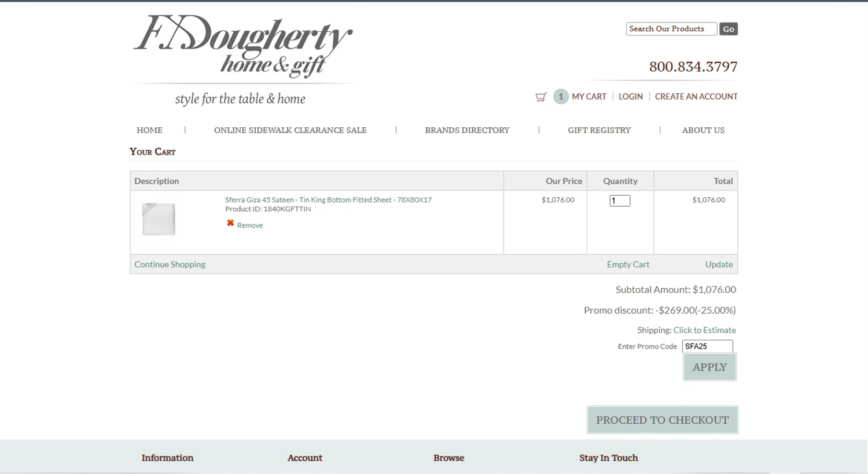
Task: Click the Information footer heading
Action: click(168, 458)
